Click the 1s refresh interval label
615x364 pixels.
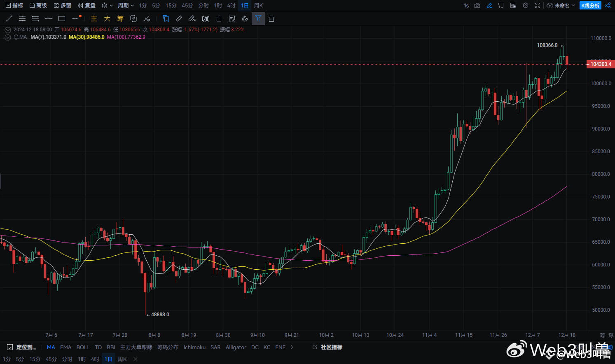pos(466,5)
